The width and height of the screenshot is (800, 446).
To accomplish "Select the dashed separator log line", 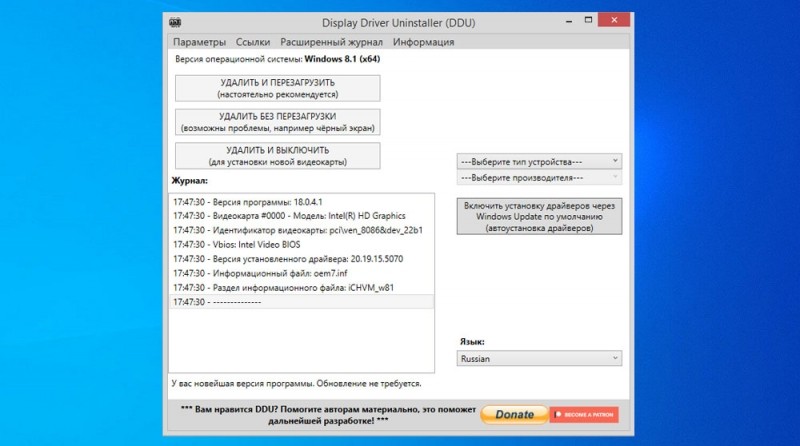I will (302, 302).
